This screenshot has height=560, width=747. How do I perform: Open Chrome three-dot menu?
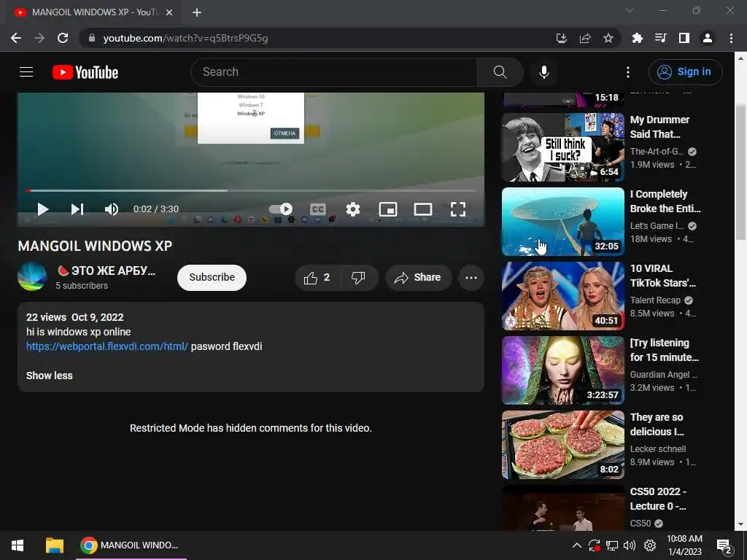pos(731,38)
